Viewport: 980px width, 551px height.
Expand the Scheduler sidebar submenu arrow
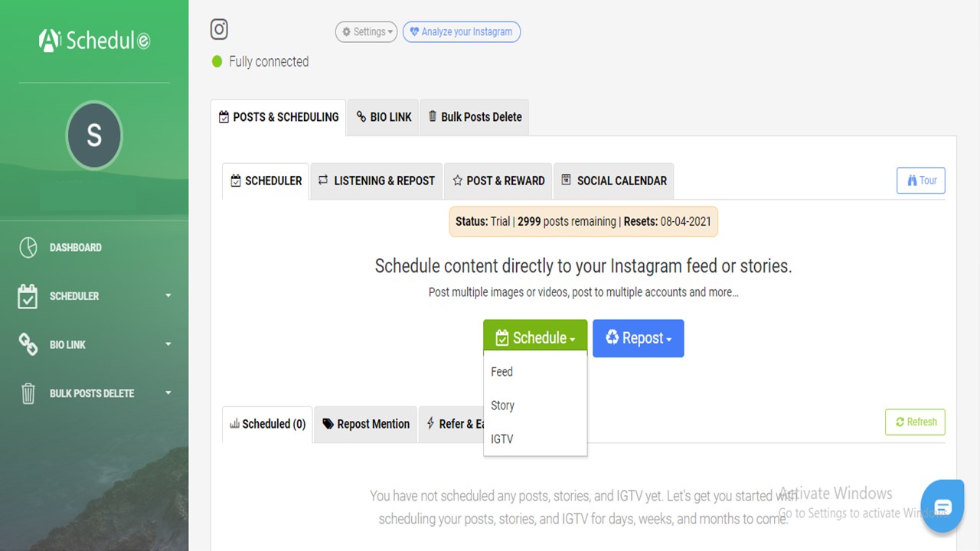[168, 295]
